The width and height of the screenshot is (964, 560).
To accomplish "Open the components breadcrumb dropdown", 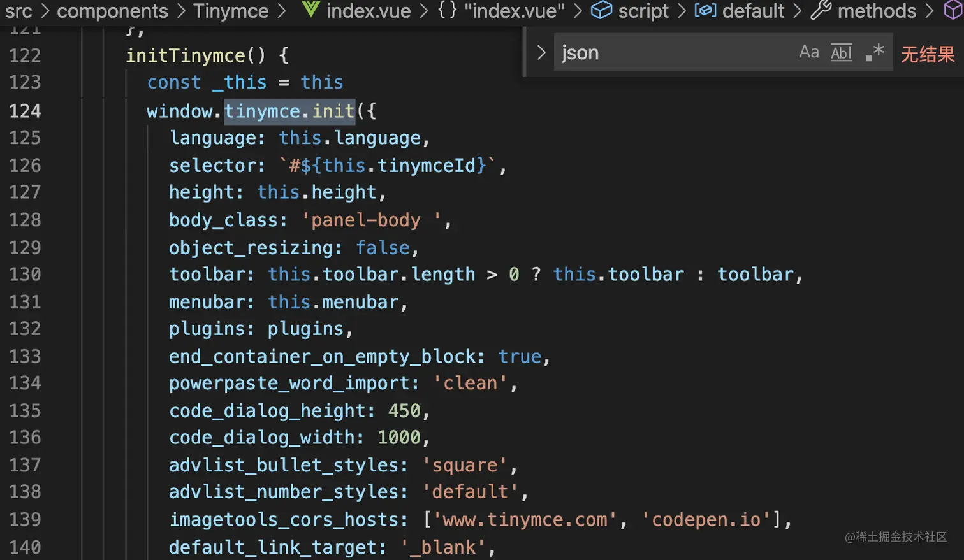I will pos(112,10).
